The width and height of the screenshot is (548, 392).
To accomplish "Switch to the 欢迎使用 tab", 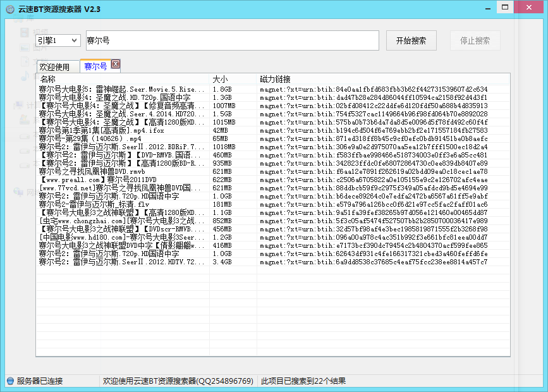I will pyautogui.click(x=54, y=67).
